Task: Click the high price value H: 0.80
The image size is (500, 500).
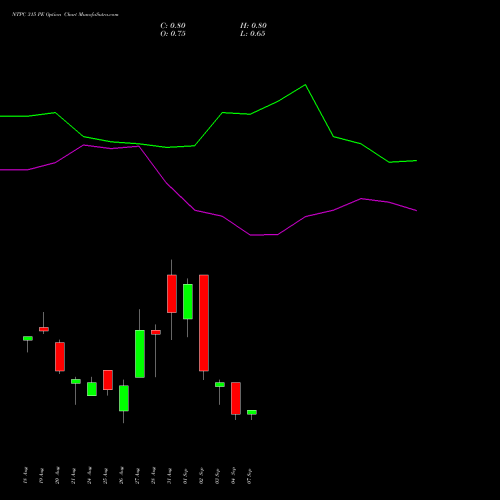Action: coord(253,26)
